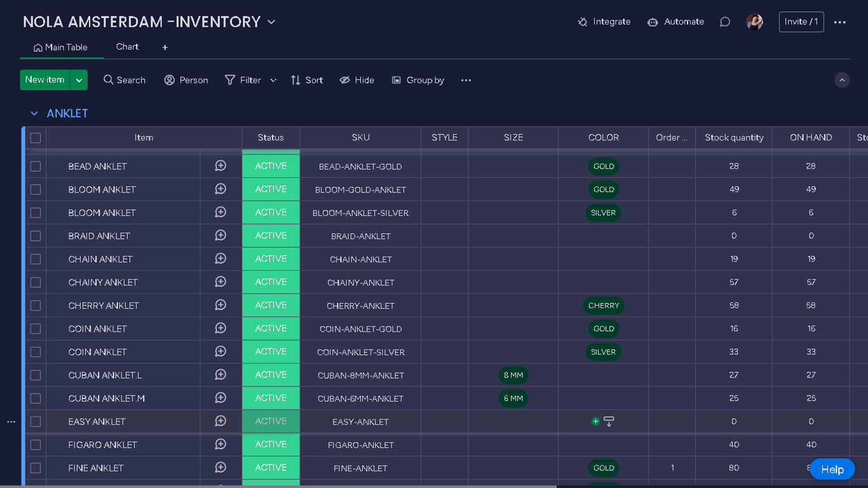Tick the CHAIN ANKLET row checkbox
This screenshot has height=488, width=868.
(36, 259)
